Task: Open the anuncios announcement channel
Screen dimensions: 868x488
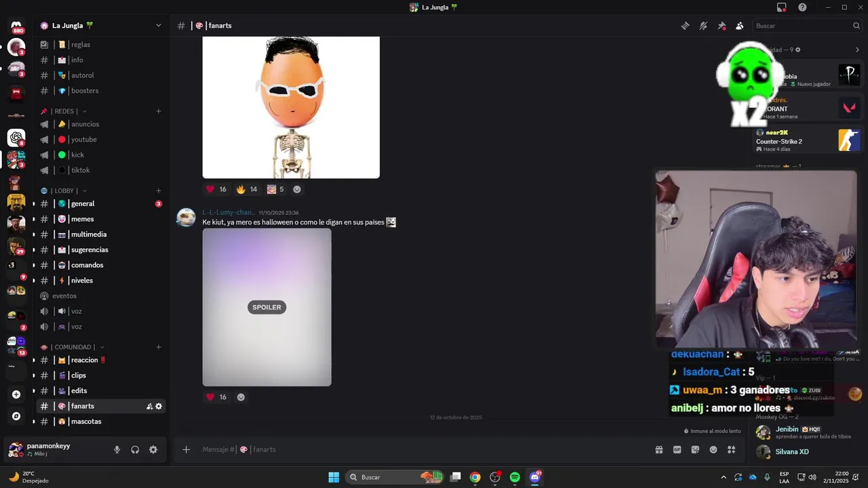Action: click(102, 124)
